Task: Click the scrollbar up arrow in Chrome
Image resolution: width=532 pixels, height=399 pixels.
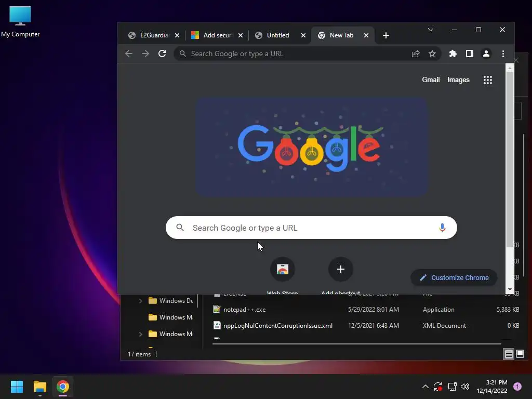Action: pos(510,68)
